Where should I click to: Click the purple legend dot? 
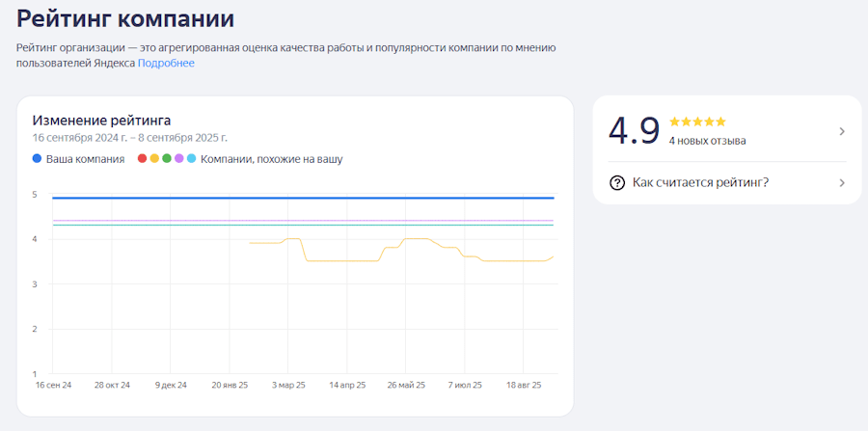pyautogui.click(x=178, y=159)
